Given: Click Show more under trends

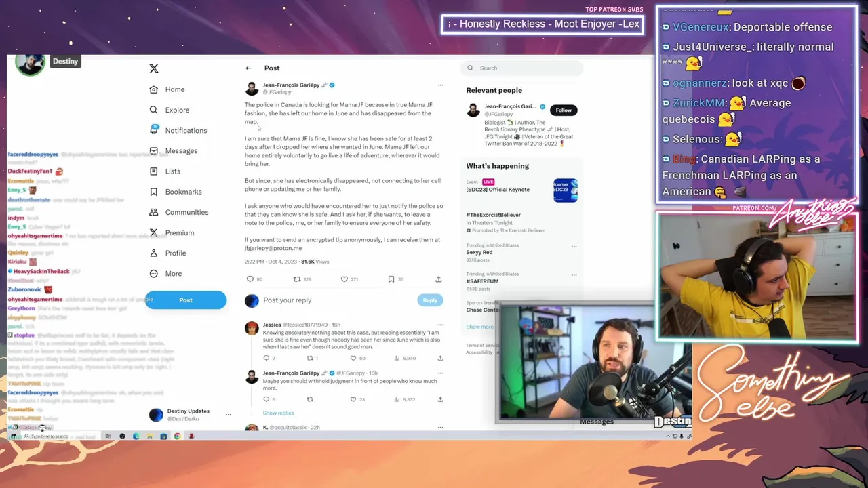Looking at the screenshot, I should pyautogui.click(x=479, y=327).
